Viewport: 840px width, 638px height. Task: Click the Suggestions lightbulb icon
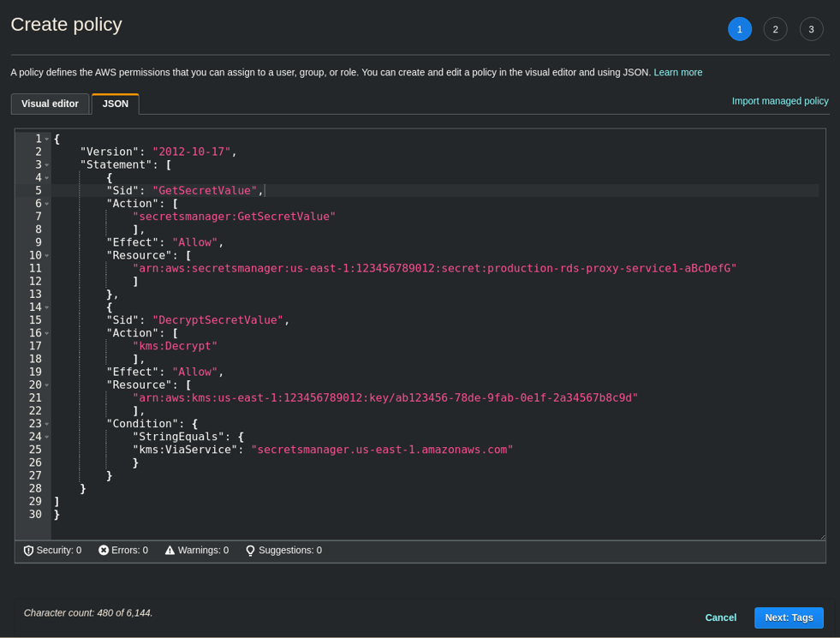(x=249, y=551)
